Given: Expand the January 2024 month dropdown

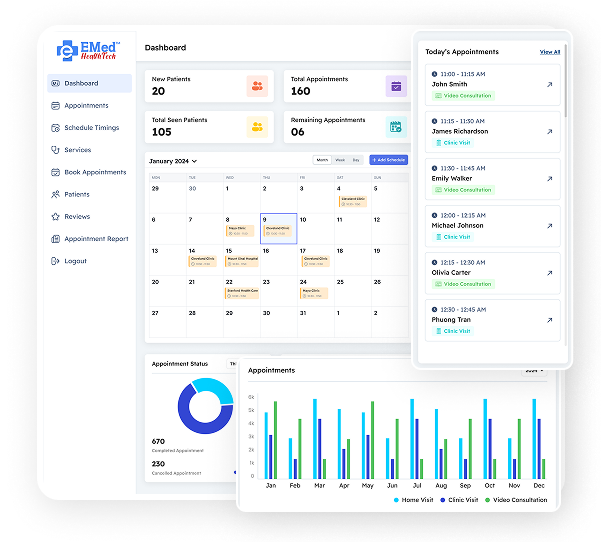Looking at the screenshot, I should [174, 160].
